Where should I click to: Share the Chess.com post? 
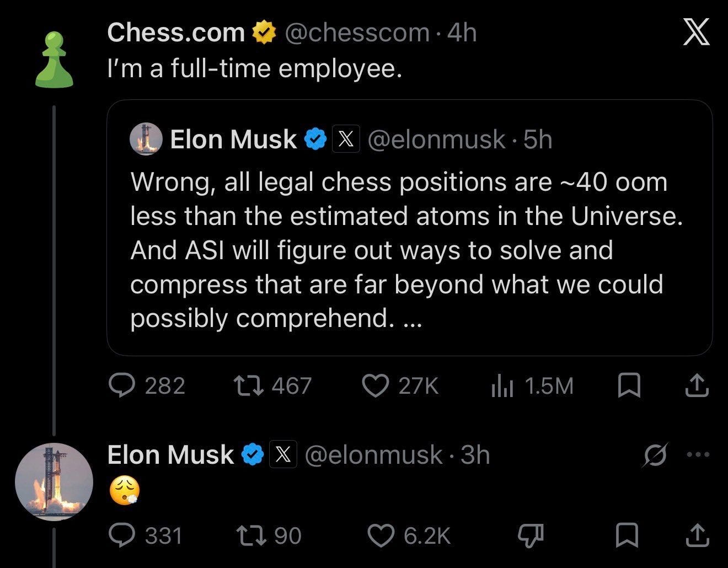coord(697,385)
